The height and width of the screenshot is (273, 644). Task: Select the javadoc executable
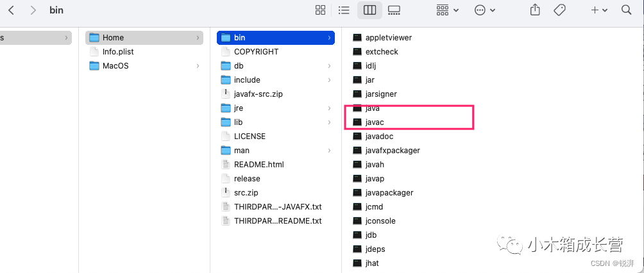coord(373,136)
